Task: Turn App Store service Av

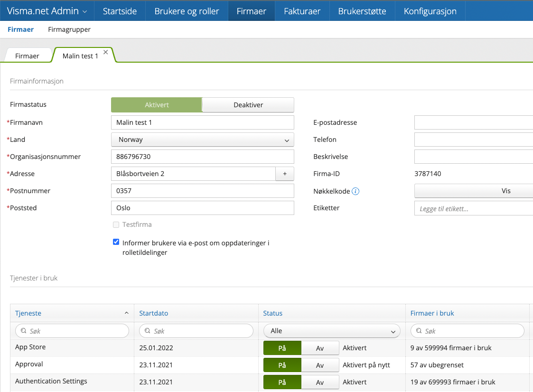Action: [x=320, y=348]
